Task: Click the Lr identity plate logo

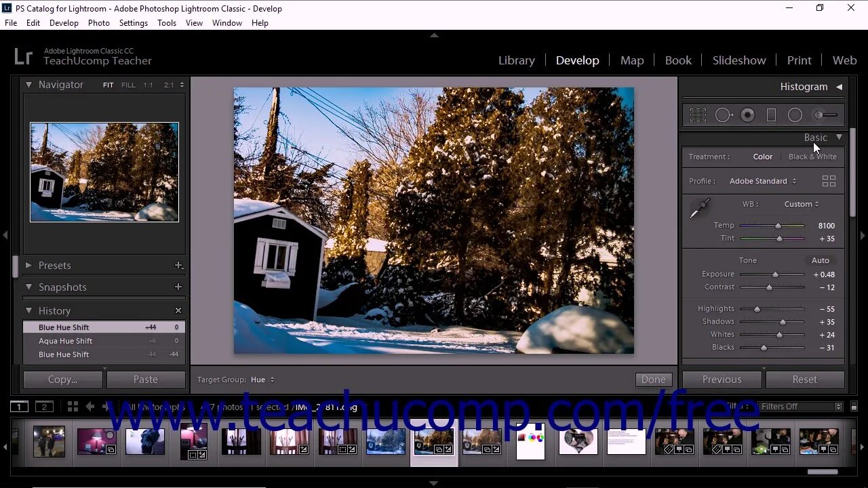Action: tap(23, 56)
